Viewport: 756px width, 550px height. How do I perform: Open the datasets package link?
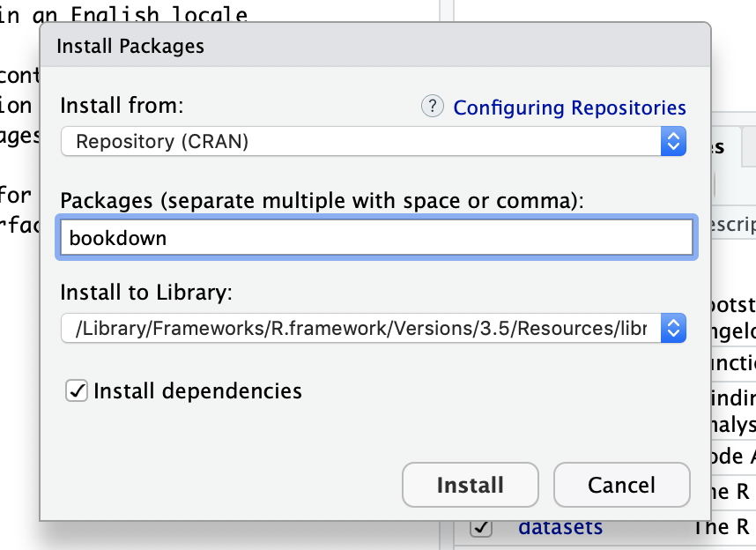[560, 528]
